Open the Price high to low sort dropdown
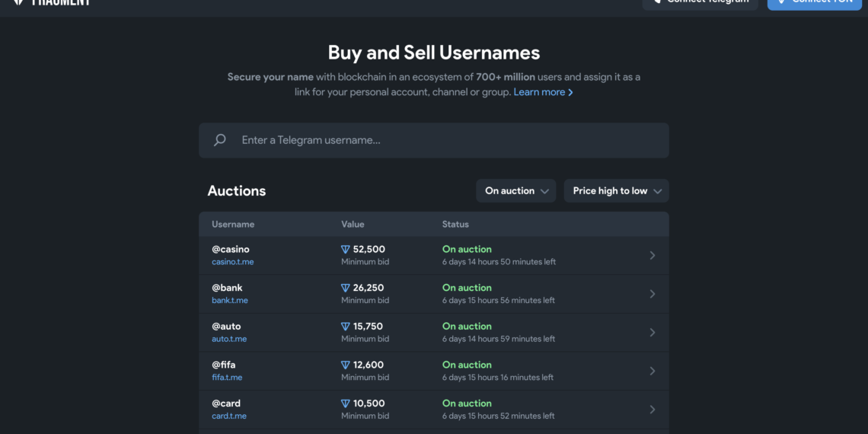The height and width of the screenshot is (434, 868). (617, 191)
